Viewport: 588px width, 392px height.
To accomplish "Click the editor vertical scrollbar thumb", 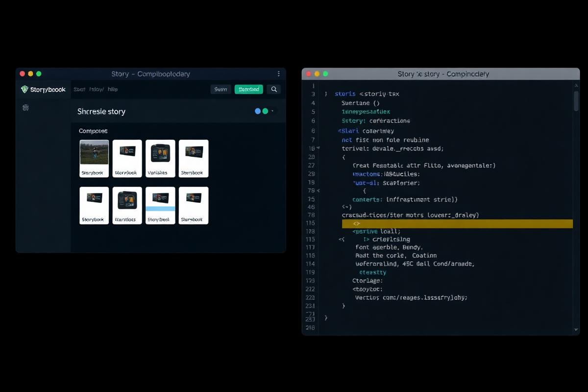I will point(576,100).
